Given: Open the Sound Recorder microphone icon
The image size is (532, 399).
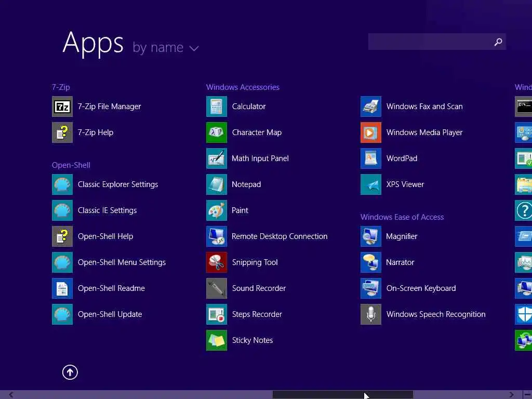Looking at the screenshot, I should (217, 288).
